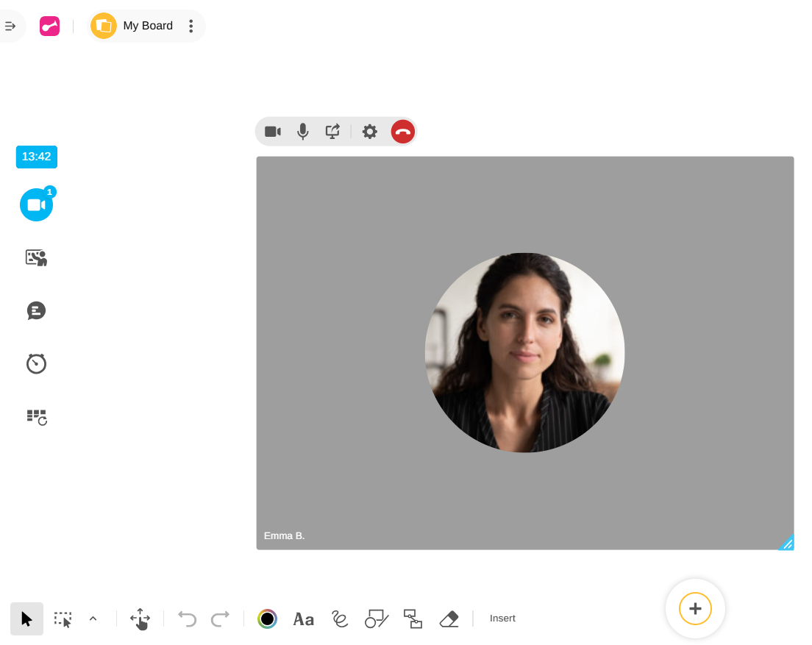
Task: Click Emma B.'s profile picture
Action: click(524, 353)
